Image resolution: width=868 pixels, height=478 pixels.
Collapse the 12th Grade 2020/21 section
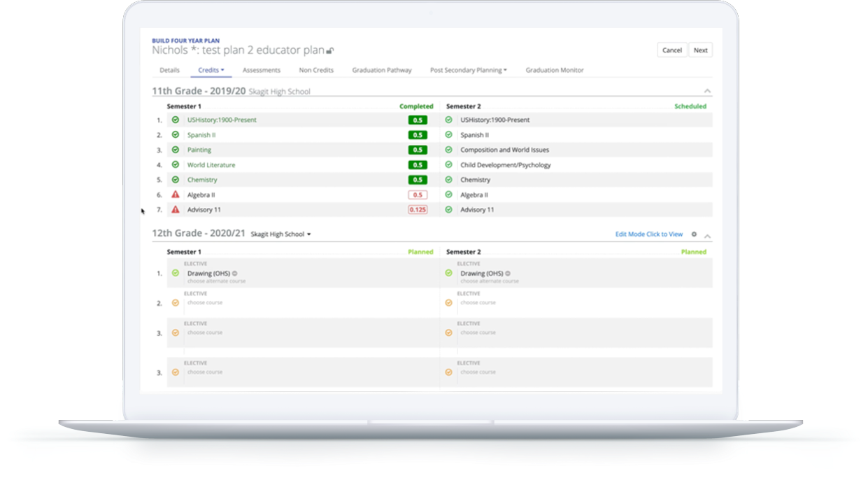[x=707, y=234]
